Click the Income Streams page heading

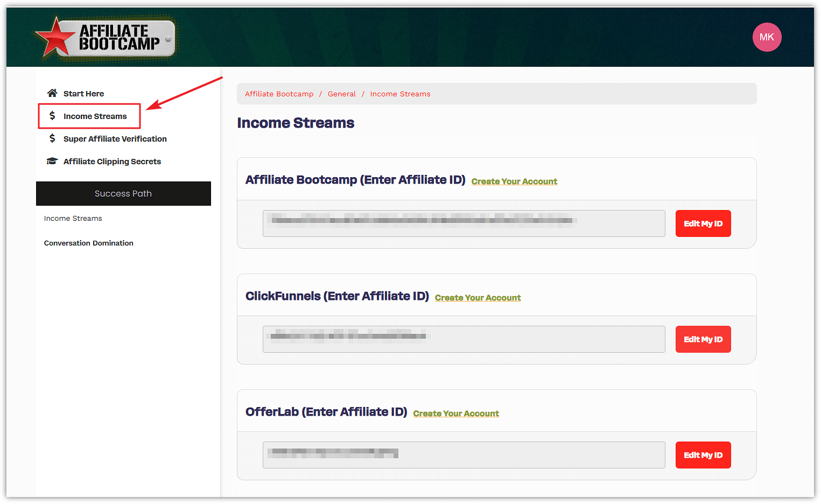click(296, 123)
